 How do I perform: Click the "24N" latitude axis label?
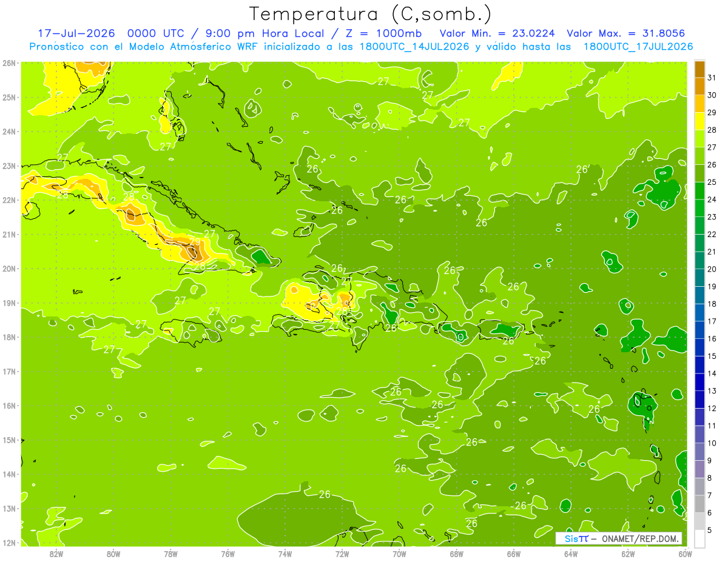[x=9, y=132]
